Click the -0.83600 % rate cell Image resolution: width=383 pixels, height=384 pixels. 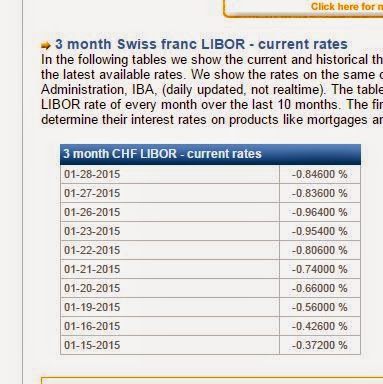pyautogui.click(x=320, y=193)
